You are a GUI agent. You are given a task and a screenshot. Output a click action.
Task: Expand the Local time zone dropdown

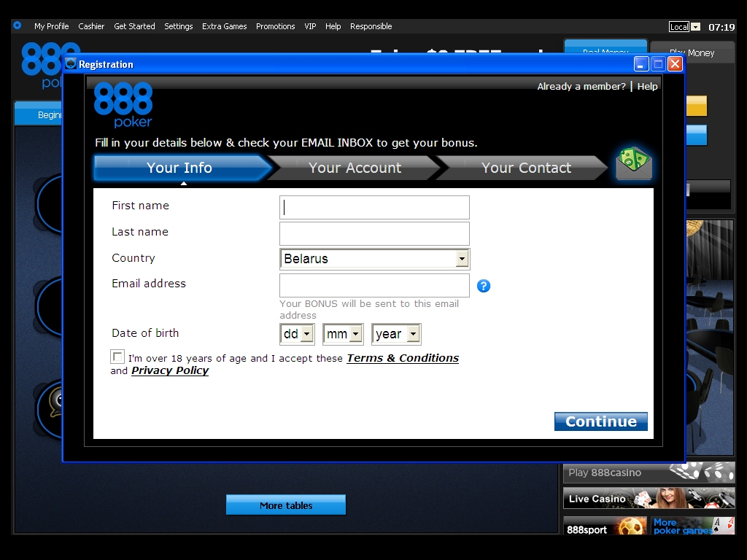[695, 27]
